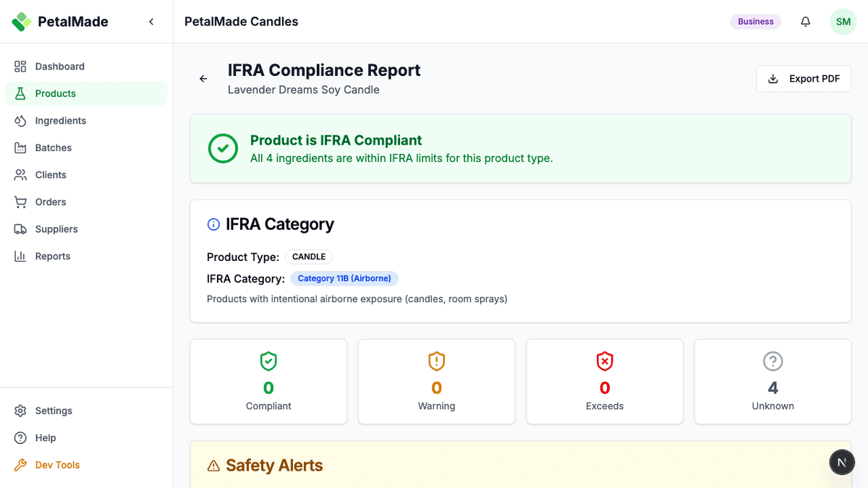This screenshot has width=868, height=488.
Task: Open the SM avatar menu
Action: tap(843, 22)
